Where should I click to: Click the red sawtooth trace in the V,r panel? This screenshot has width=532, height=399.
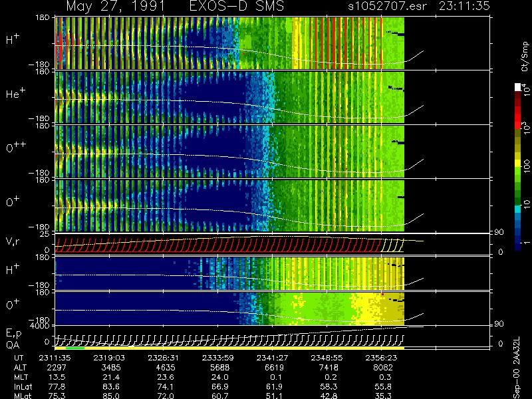pyautogui.click(x=217, y=245)
